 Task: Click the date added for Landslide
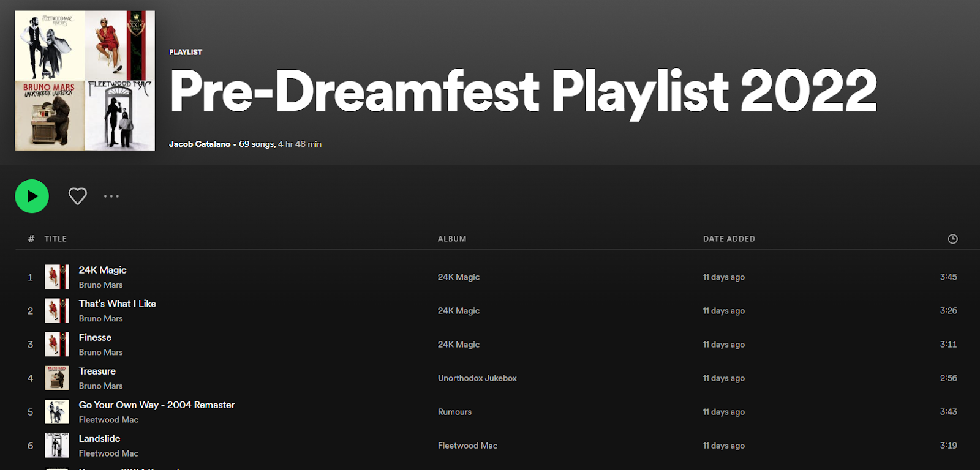(723, 445)
